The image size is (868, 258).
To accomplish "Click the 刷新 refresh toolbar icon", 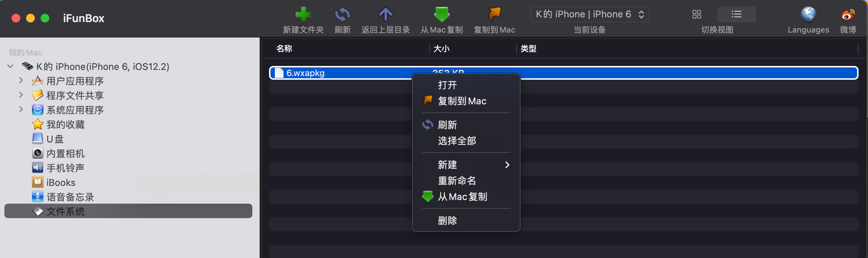I will [342, 14].
